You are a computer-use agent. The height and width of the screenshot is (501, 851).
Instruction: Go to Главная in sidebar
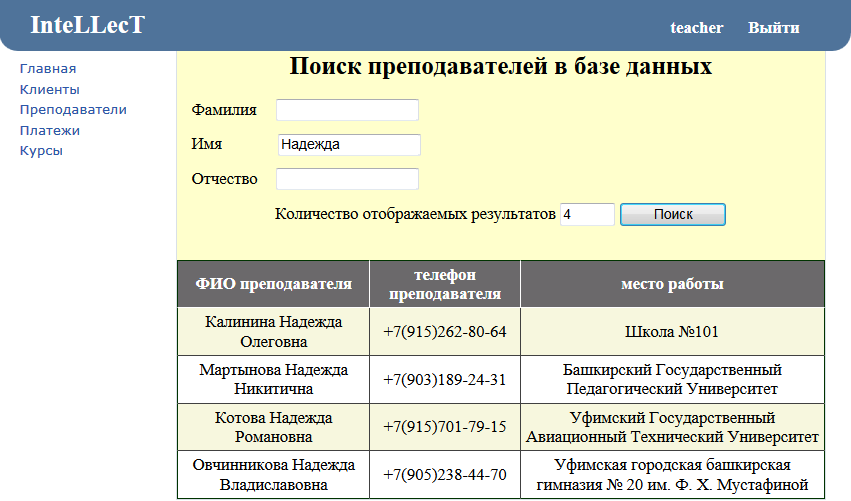tap(48, 68)
